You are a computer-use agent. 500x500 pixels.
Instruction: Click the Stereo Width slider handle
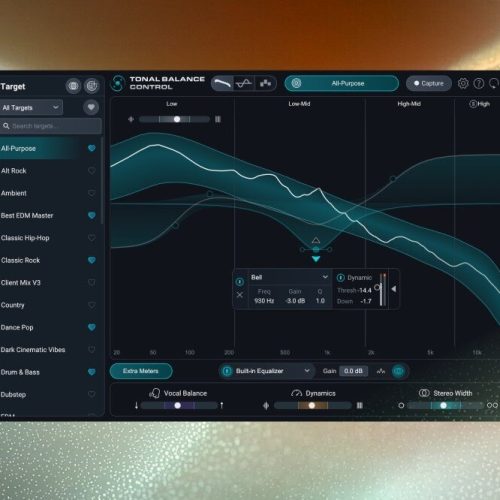click(x=443, y=405)
